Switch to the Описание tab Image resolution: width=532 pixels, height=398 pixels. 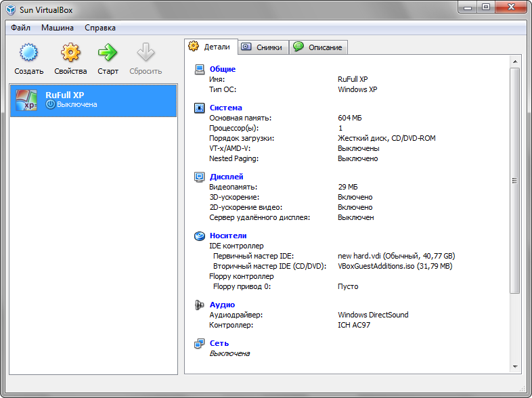click(x=318, y=47)
